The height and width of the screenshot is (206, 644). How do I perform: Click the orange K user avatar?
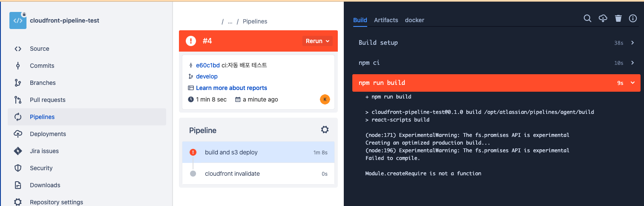pos(325,99)
